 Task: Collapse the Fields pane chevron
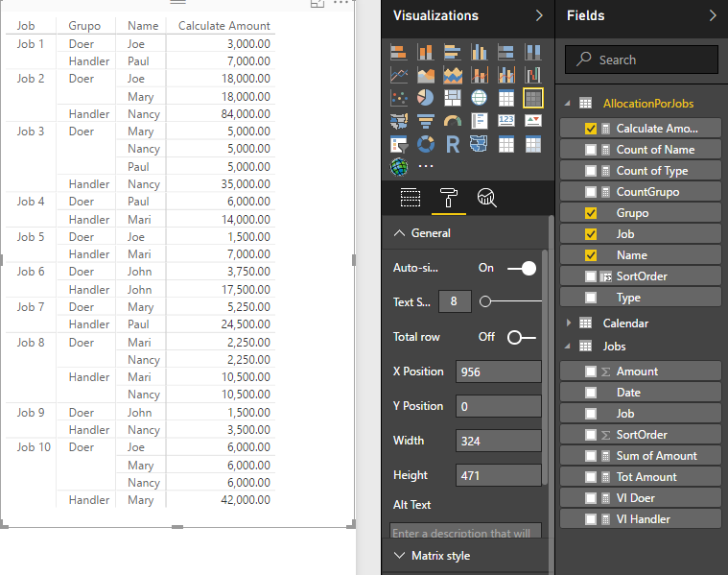coord(713,15)
